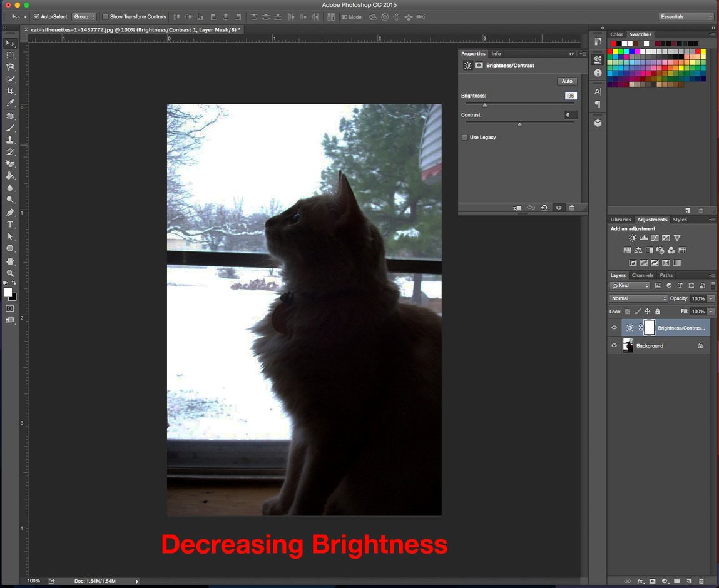The height and width of the screenshot is (588, 719).
Task: Select the Brush tool
Action: pyautogui.click(x=10, y=128)
